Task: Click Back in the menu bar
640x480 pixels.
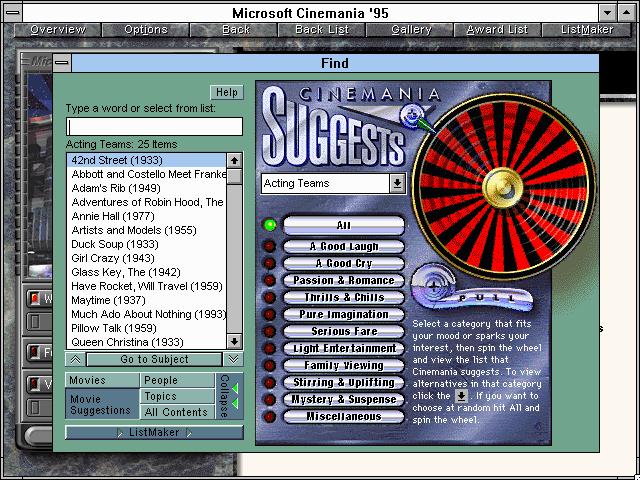Action: (236, 30)
